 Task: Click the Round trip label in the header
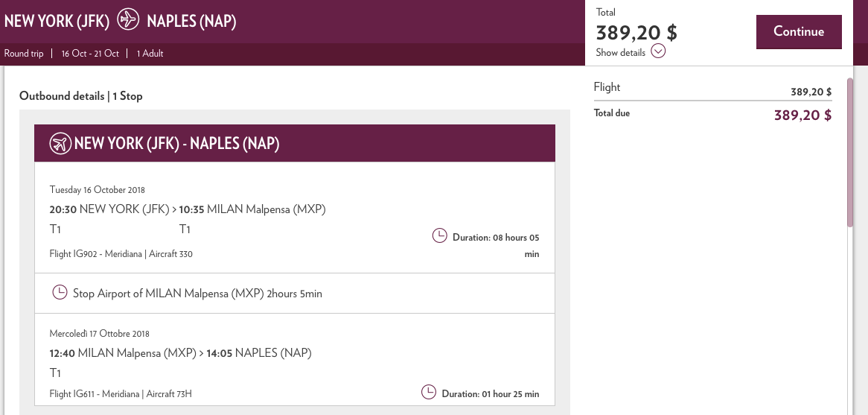click(24, 54)
